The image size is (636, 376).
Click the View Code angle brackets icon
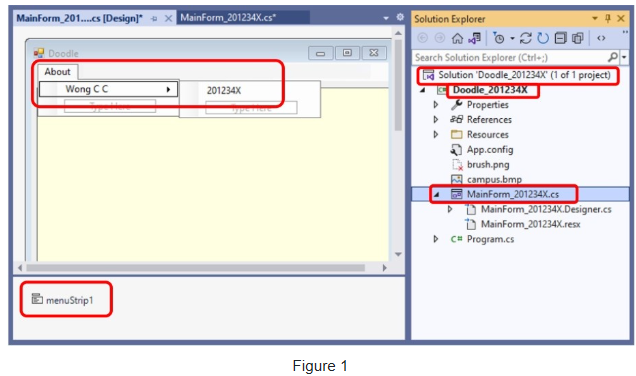[x=601, y=38]
